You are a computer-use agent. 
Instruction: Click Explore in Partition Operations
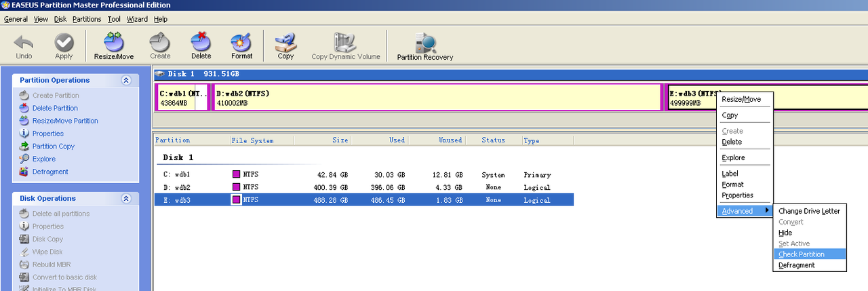pos(44,159)
